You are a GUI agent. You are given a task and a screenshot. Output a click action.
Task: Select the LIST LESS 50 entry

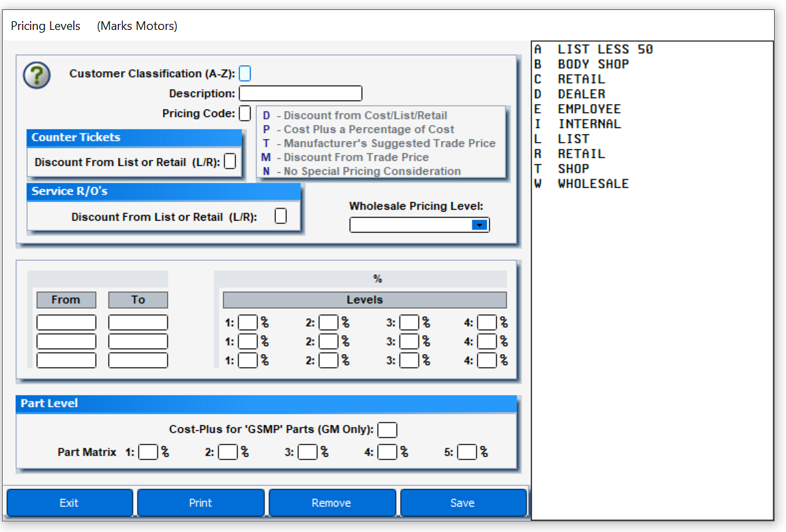[x=595, y=49]
